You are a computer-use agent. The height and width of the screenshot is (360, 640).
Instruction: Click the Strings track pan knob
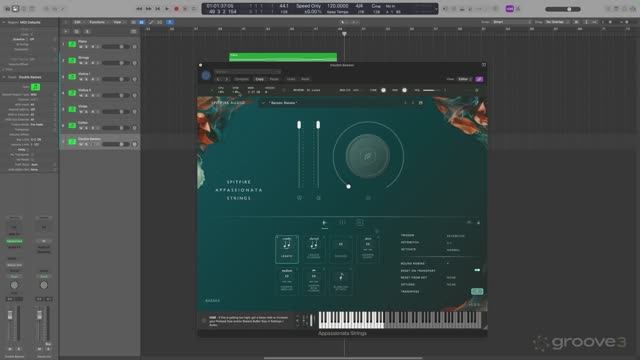click(x=135, y=63)
